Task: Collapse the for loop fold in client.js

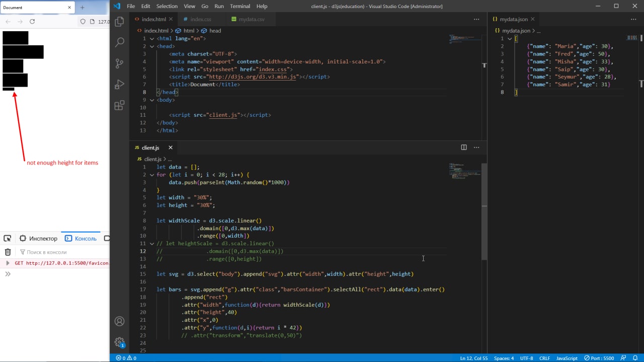Action: tap(152, 175)
